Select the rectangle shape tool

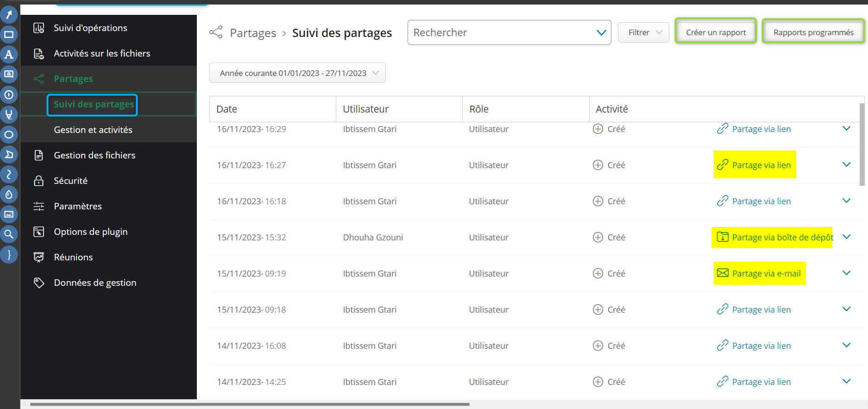9,35
